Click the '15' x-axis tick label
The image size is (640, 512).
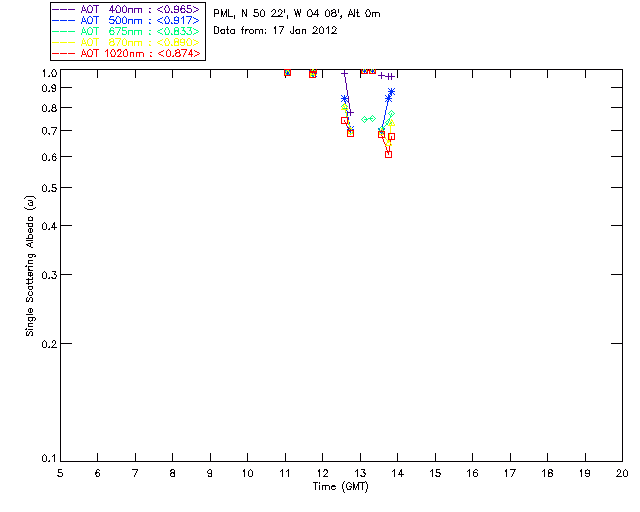(x=435, y=473)
